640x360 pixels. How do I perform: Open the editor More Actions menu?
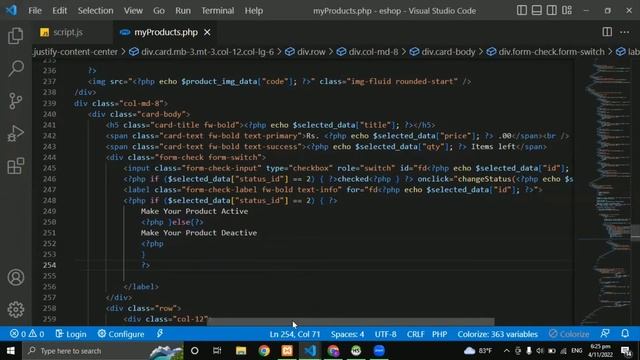[624, 32]
